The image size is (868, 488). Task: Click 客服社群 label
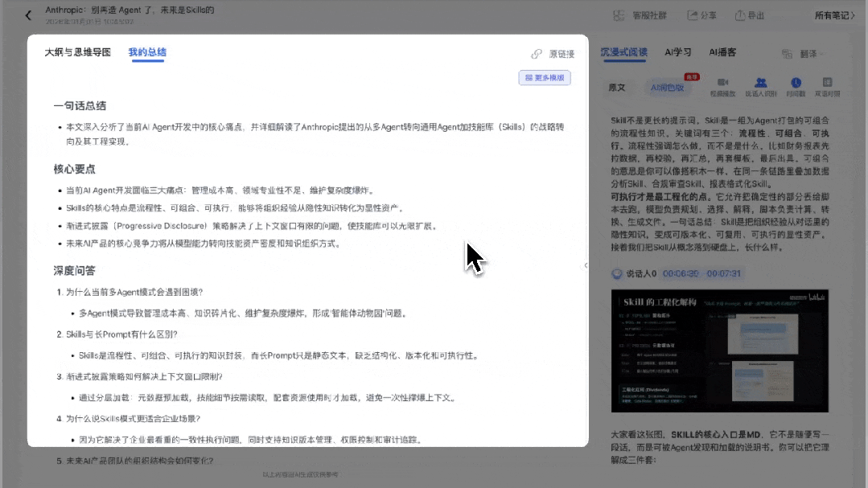[x=649, y=15]
